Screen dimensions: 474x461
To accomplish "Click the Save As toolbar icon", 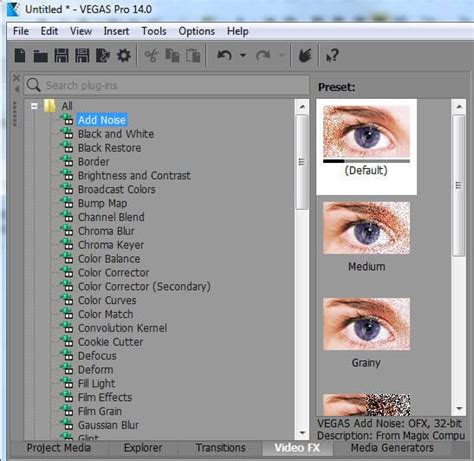I will (82, 55).
